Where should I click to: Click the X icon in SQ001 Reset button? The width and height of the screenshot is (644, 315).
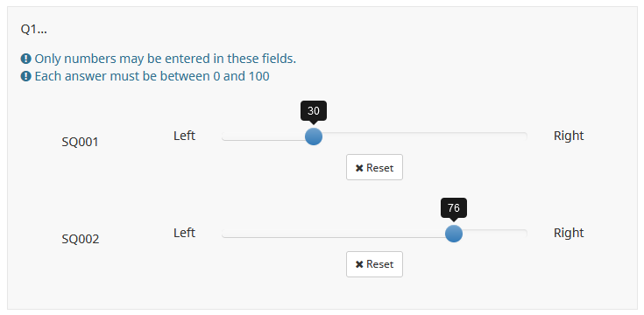(x=359, y=168)
